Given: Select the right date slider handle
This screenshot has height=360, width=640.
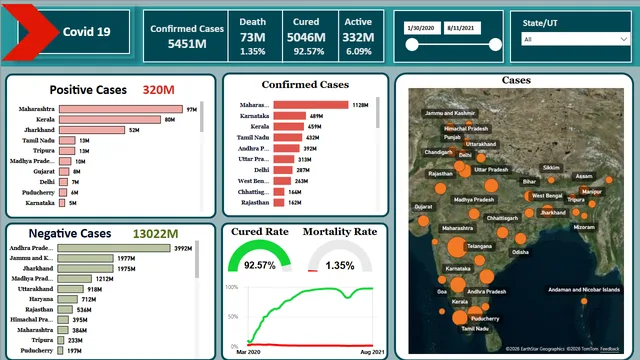Looking at the screenshot, I should click(495, 44).
